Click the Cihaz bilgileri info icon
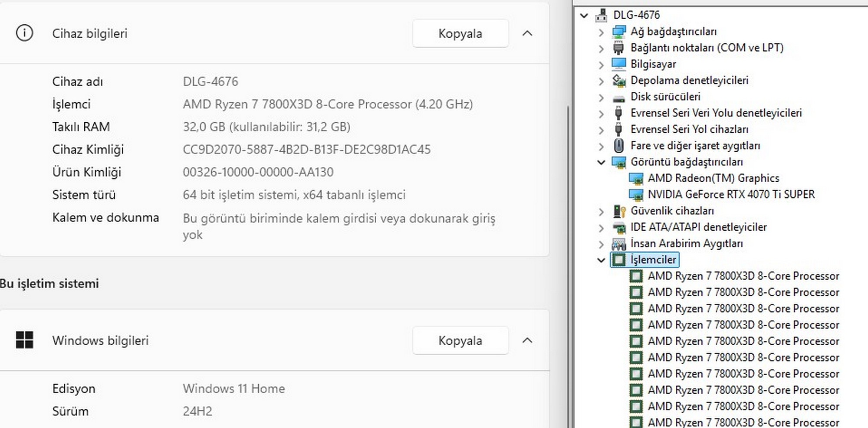The image size is (868, 428). pyautogui.click(x=24, y=33)
